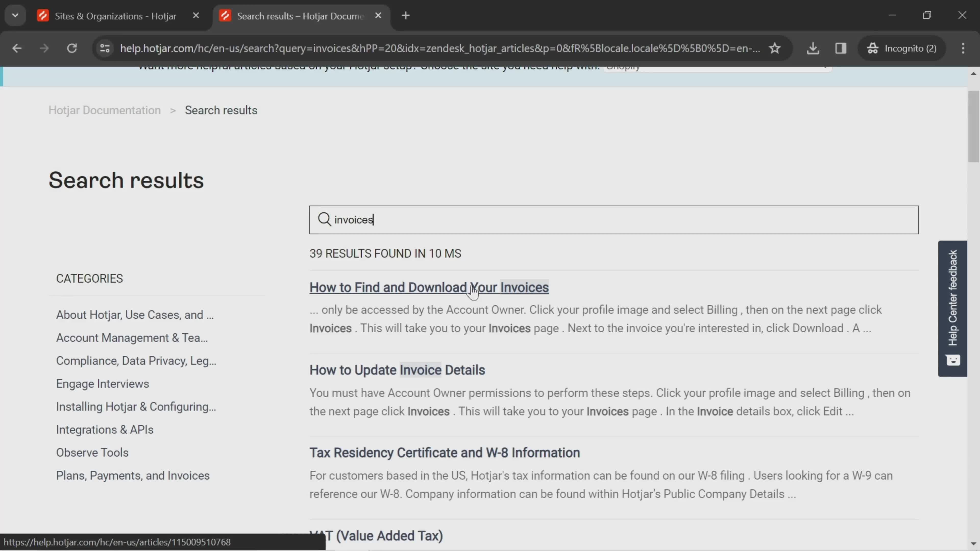Filter by Observe Tools category
Viewport: 980px width, 551px height.
point(92,453)
